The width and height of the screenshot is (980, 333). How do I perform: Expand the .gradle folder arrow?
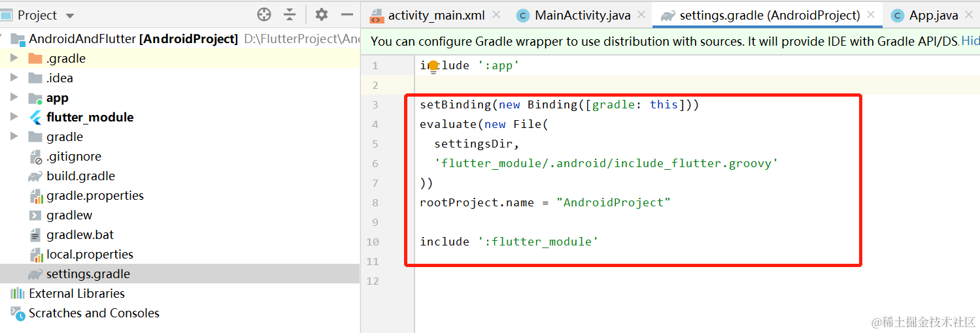point(14,59)
